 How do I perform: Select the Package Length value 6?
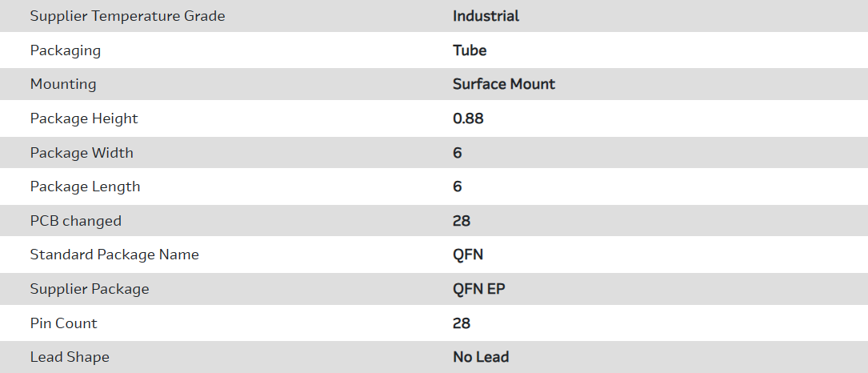point(458,186)
